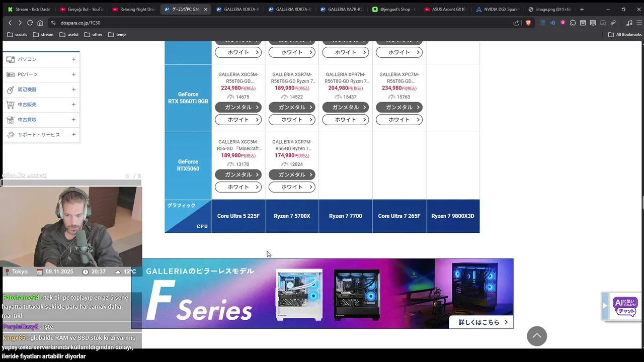Expand the 中古買取 sidebar category

73,120
